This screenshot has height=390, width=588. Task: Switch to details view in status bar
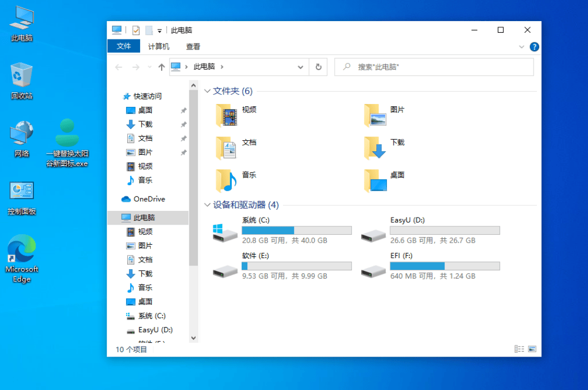520,349
